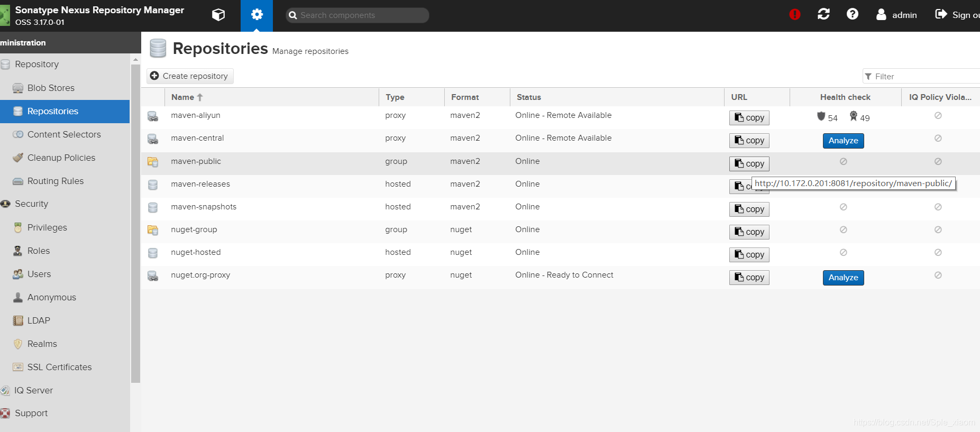Click the Blob Stores drive icon

(x=18, y=88)
